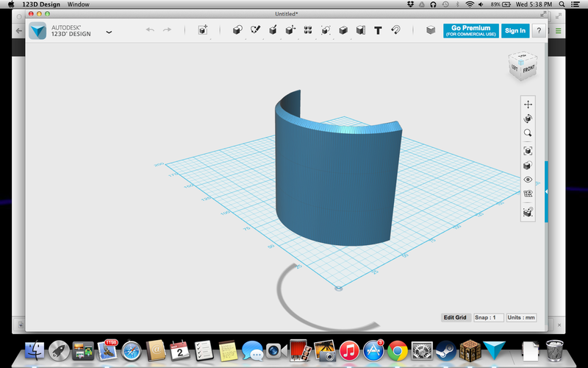Viewport: 588px width, 368px height.
Task: Open Safari from the Dock
Action: tap(132, 351)
